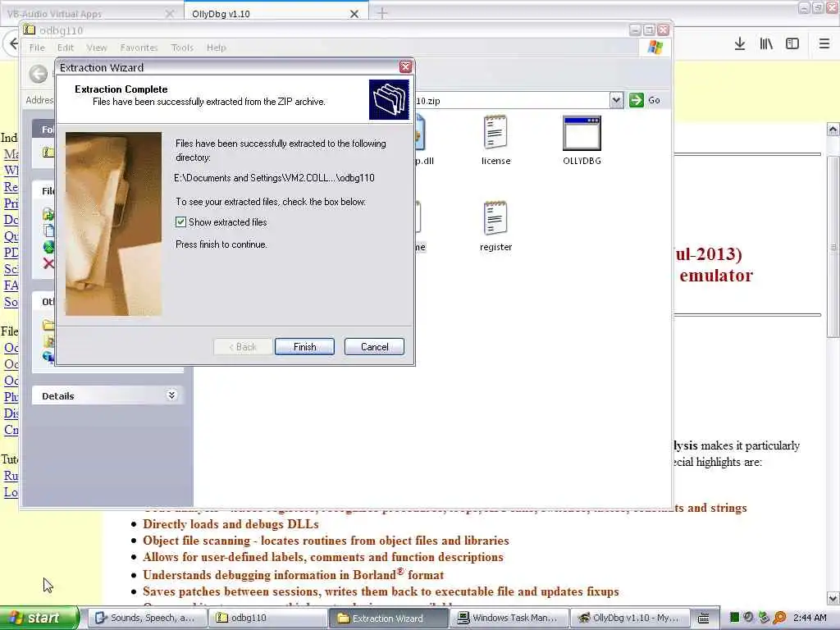
Task: Click the webpage vertical scrollbar thumb
Action: point(833,246)
